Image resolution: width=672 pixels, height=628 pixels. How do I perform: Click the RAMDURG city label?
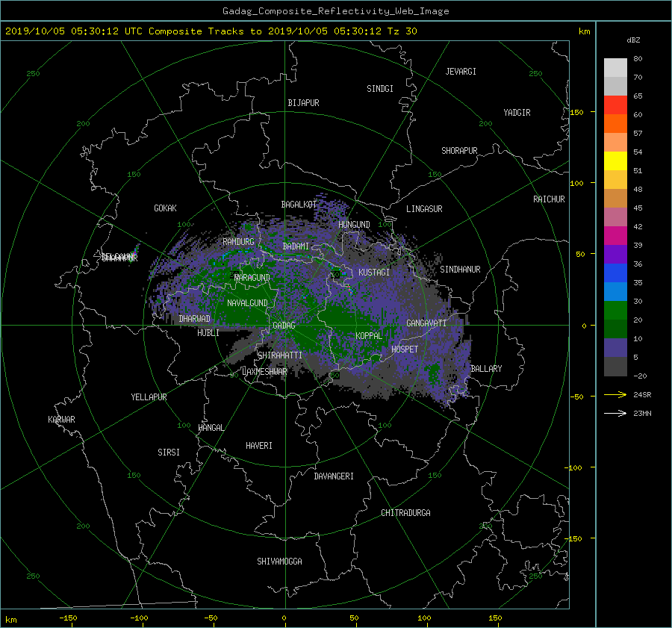point(238,242)
